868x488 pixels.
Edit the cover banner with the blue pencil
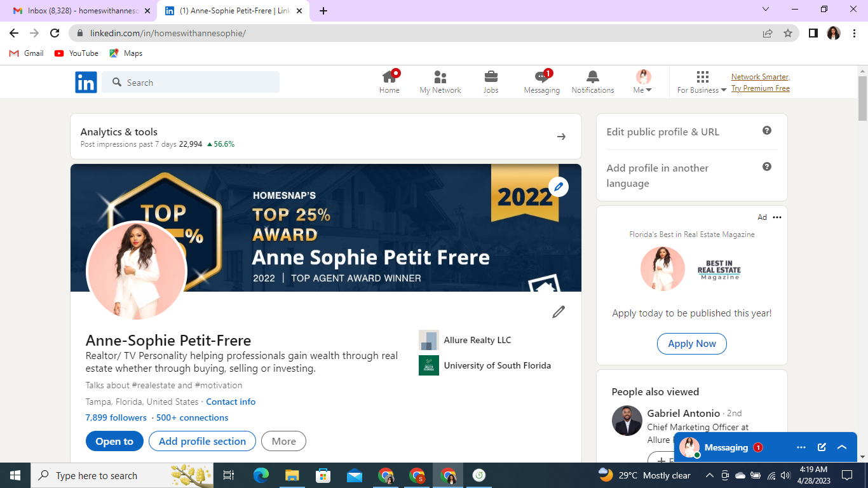[559, 187]
